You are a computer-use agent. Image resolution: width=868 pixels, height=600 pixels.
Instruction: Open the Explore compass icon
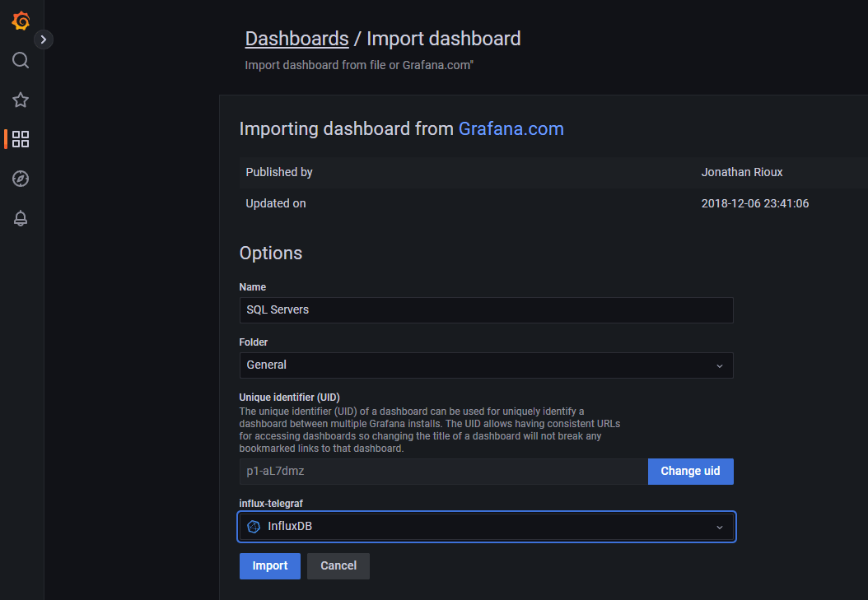(x=21, y=179)
